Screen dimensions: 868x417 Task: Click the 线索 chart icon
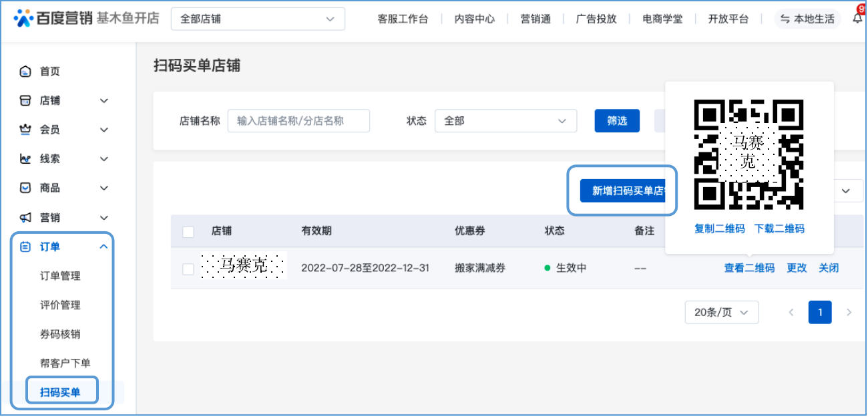25,159
